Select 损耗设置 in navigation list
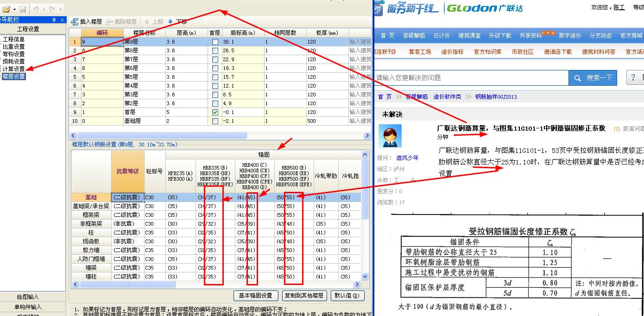644x316 pixels. tap(14, 62)
